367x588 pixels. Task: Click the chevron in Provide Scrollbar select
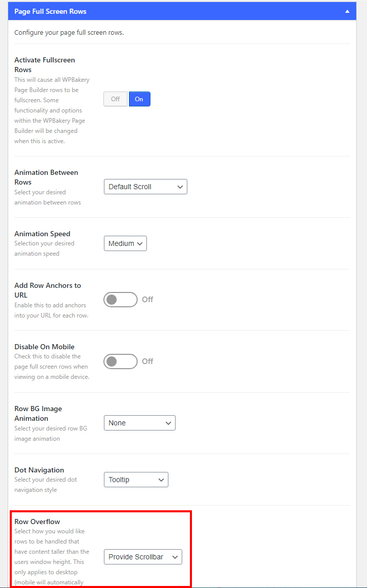click(x=175, y=557)
